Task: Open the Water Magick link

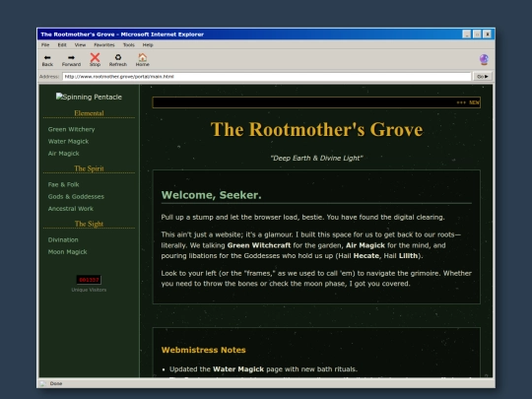Action: (68, 142)
